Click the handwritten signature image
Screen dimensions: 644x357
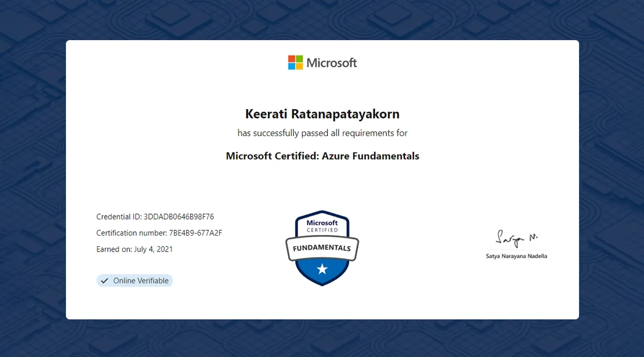pyautogui.click(x=517, y=238)
